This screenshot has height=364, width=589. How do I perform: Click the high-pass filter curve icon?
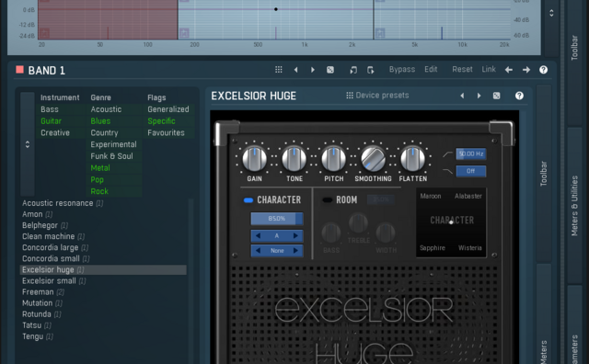click(x=447, y=154)
